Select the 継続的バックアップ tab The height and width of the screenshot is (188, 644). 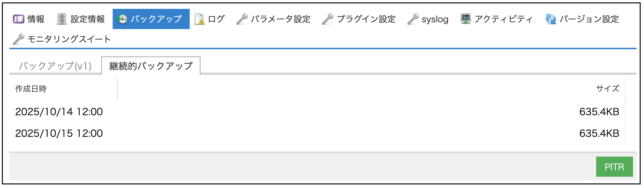(151, 66)
